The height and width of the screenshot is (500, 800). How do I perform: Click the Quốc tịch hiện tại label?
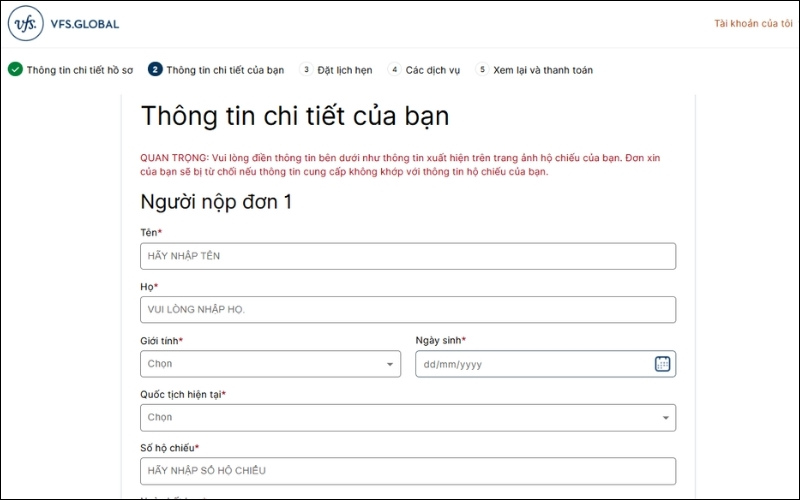coord(183,394)
